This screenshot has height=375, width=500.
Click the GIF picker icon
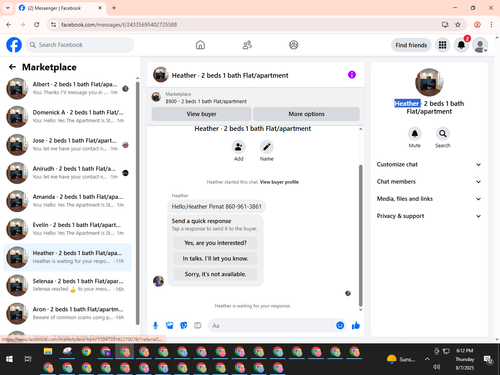tap(198, 325)
